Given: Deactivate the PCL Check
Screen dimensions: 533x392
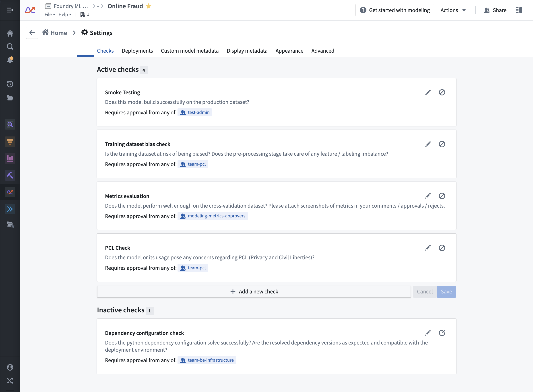Looking at the screenshot, I should 442,248.
